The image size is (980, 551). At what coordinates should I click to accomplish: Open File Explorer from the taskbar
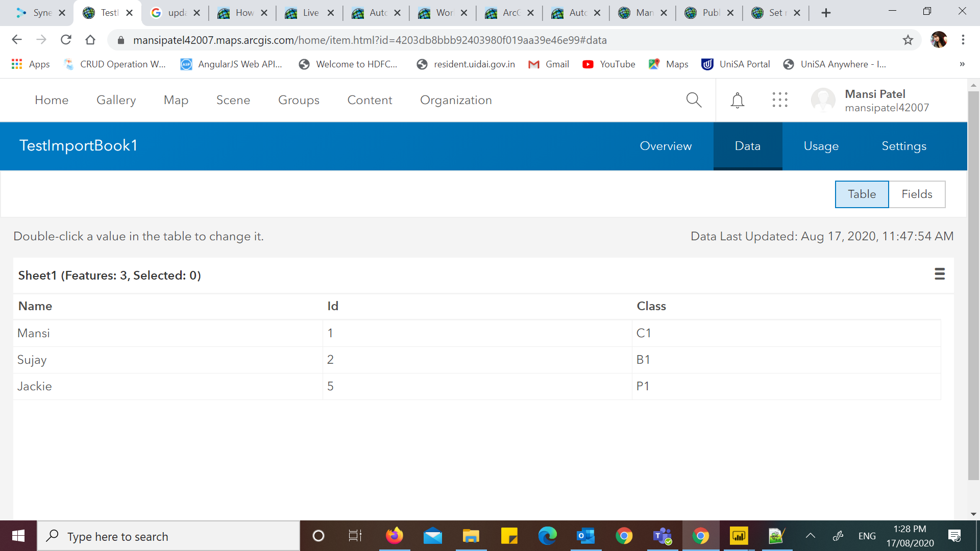[x=471, y=536]
